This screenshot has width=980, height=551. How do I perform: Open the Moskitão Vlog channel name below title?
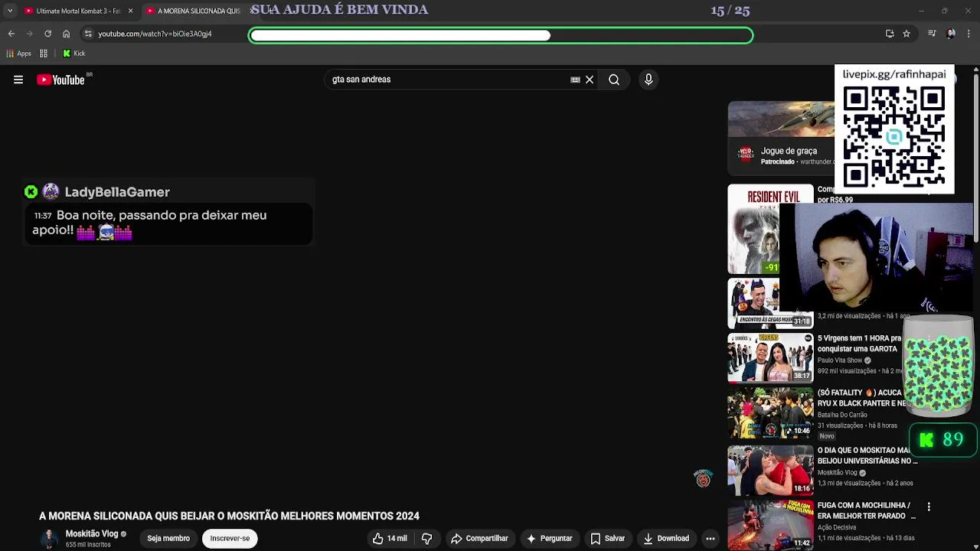tap(92, 534)
